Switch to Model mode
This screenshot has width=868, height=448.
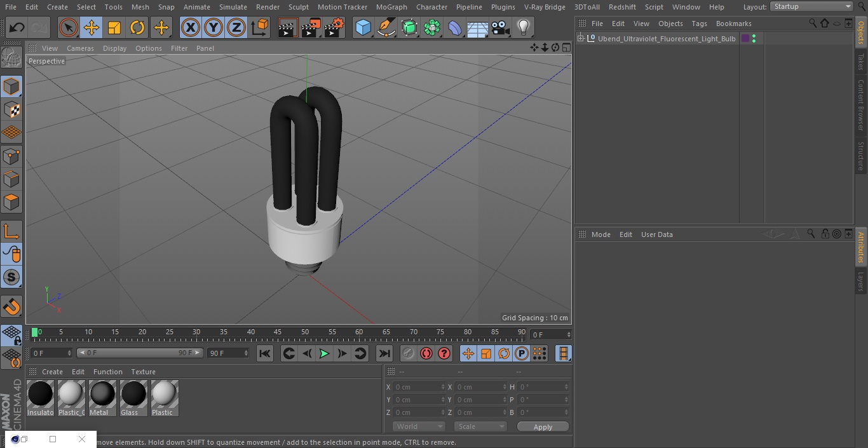(11, 86)
